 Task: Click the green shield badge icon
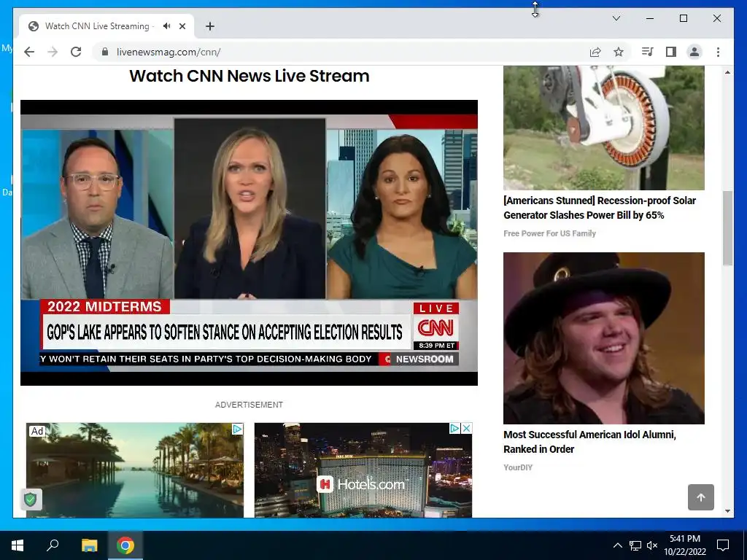31,499
